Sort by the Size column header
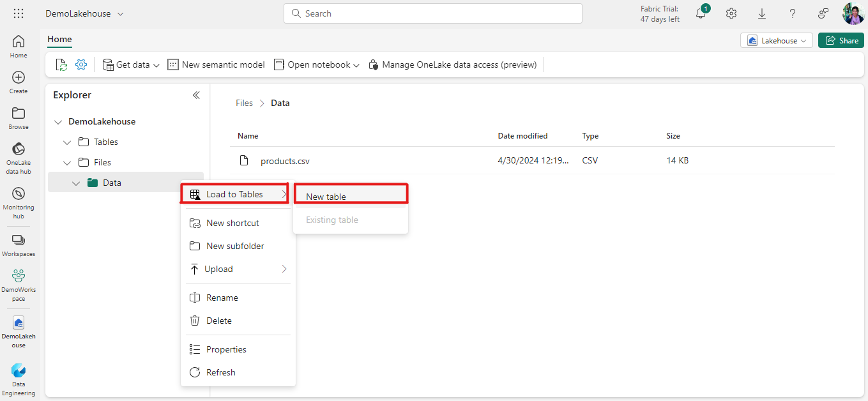Image resolution: width=868 pixels, height=401 pixels. coord(673,136)
